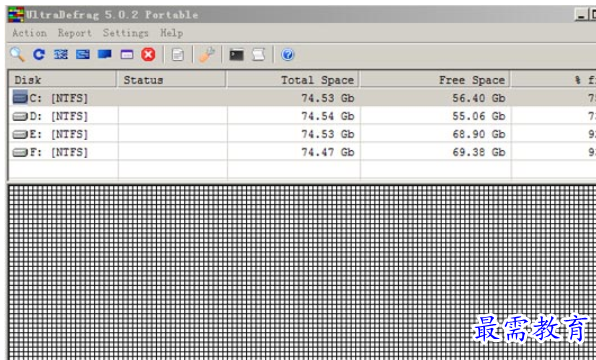Click the 55.06 Gb free space value
Screen dimensions: 596x360
(x=479, y=116)
